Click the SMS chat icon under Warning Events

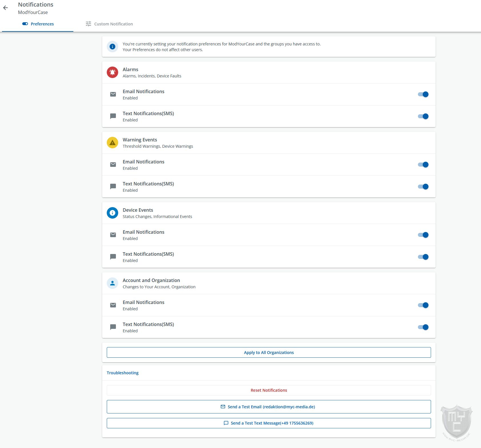(113, 187)
